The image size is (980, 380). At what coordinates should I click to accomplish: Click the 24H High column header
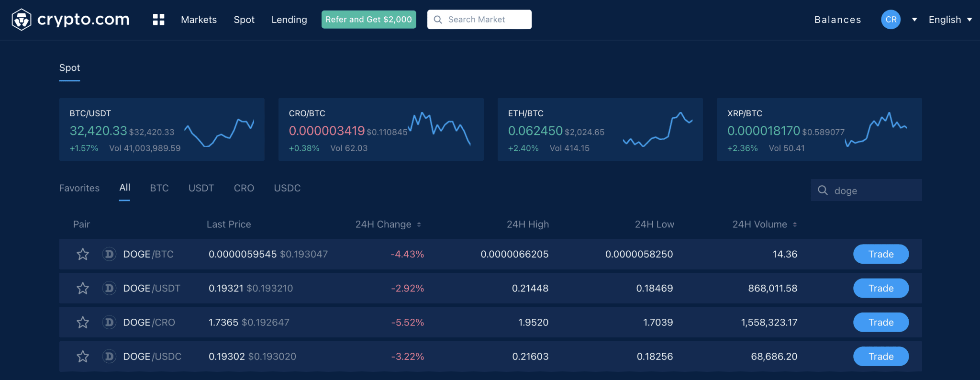528,224
